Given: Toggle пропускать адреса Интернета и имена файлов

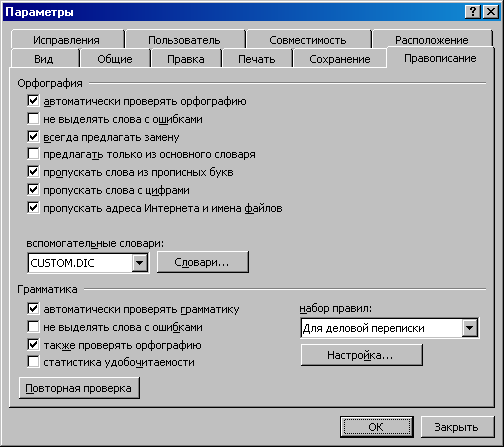Looking at the screenshot, I should coord(33,207).
